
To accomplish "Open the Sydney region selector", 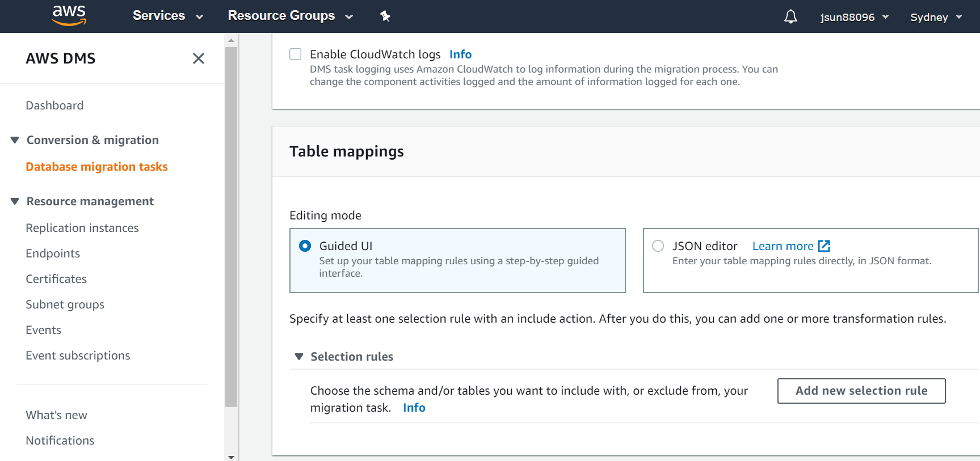I will point(936,17).
